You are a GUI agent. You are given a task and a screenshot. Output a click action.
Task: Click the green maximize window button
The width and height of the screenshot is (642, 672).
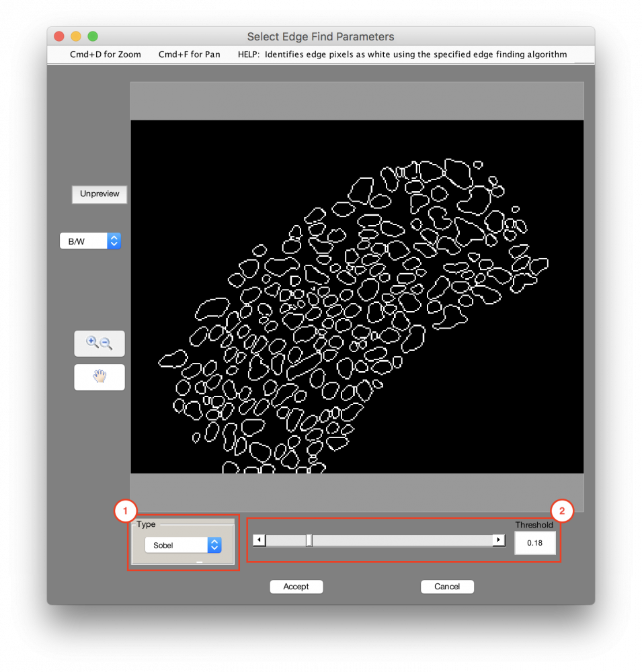(93, 36)
